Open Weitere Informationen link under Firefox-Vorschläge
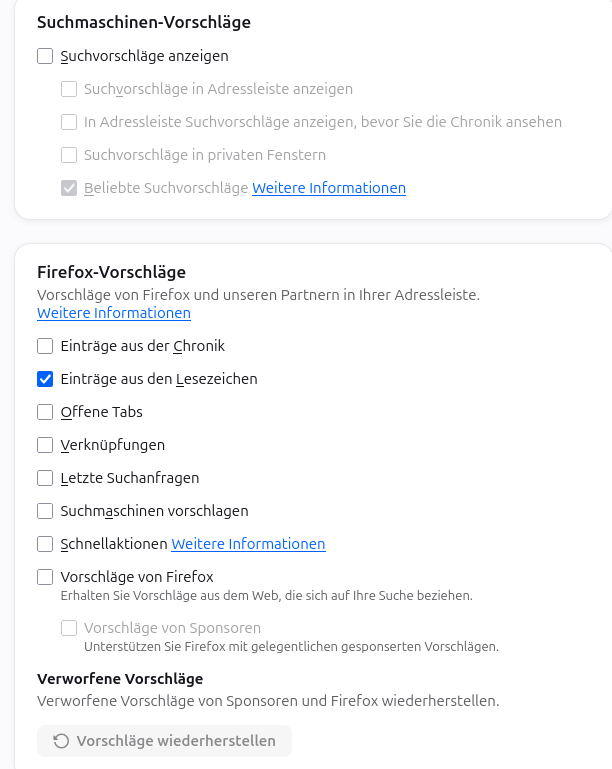Viewport: 612px width, 769px height. click(114, 313)
